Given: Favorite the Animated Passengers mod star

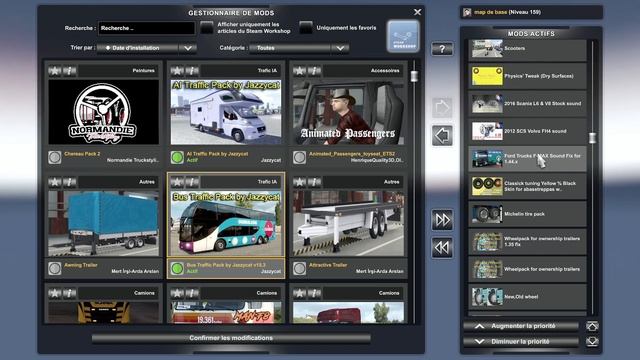Looking at the screenshot, I should [299, 71].
